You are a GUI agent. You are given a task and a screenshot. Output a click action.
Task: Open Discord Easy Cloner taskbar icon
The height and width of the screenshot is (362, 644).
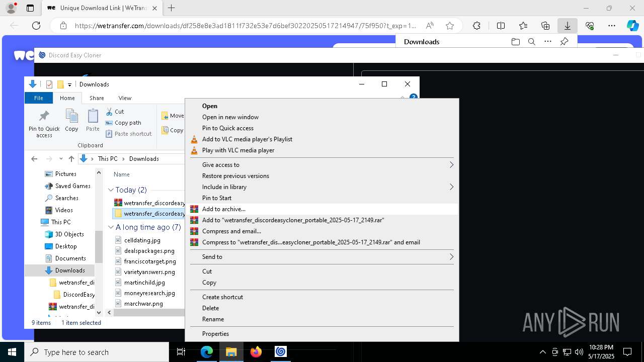[280, 352]
